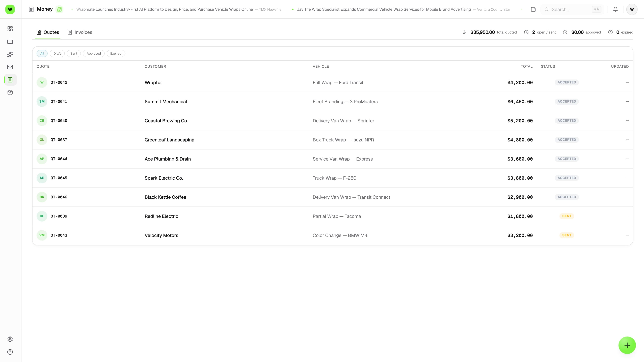
Task: Click the Wraptor ACCEPTED status badge
Action: coord(567,82)
